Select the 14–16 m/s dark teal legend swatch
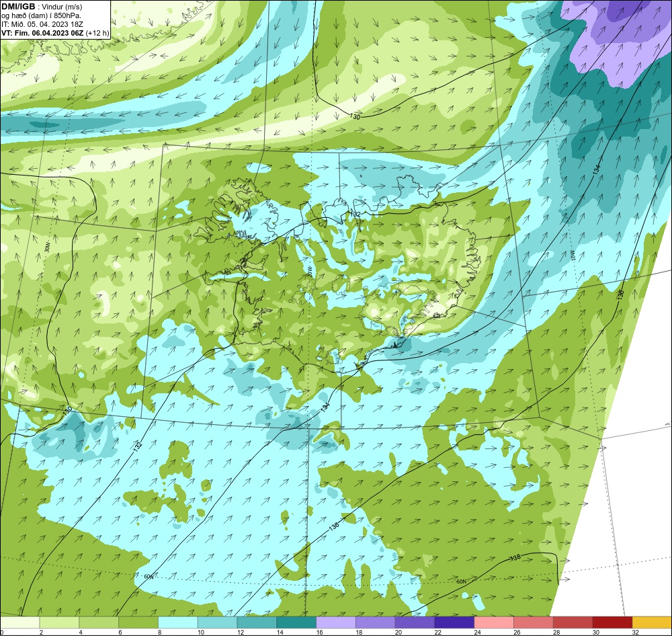 (296, 623)
